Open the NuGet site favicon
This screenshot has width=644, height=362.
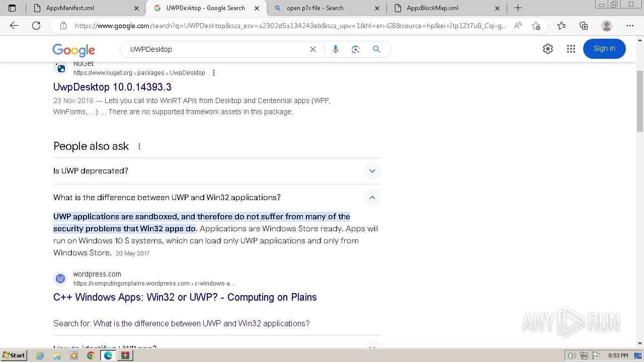(x=60, y=68)
